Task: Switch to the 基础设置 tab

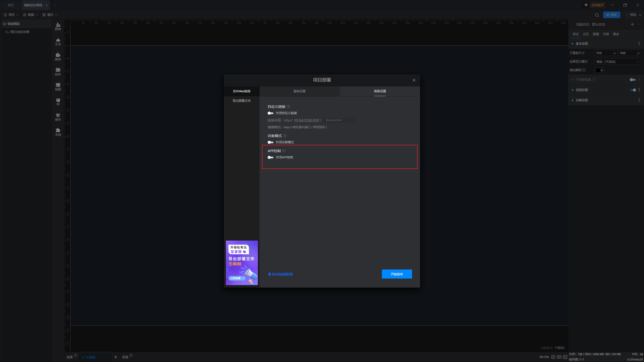Action: click(x=299, y=91)
